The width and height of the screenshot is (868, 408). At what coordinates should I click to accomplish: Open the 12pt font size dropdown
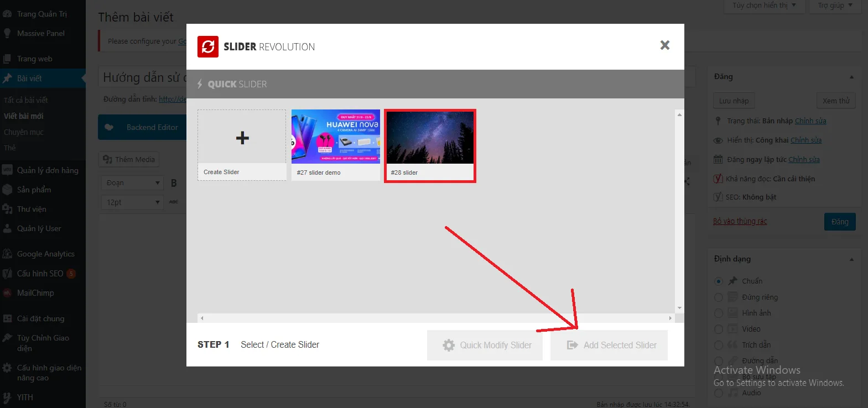(132, 202)
